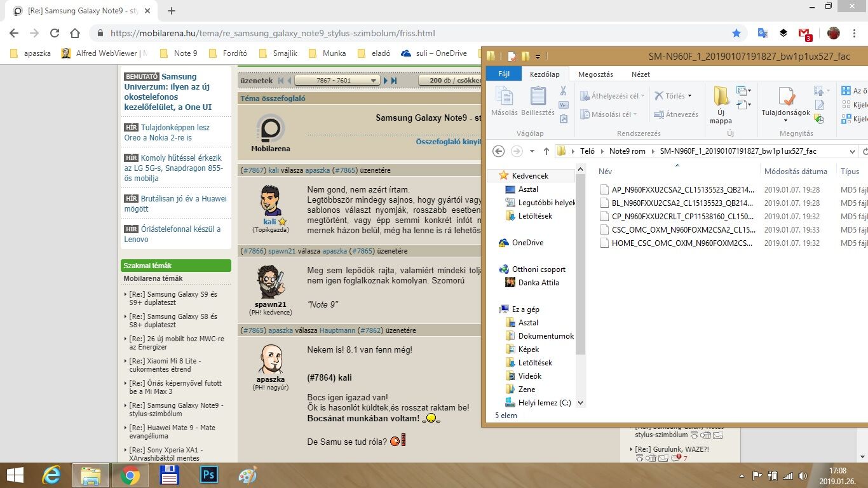Open the new item dropdown beside Új mappa
Viewport: 868px width, 488px height.
coord(743,91)
